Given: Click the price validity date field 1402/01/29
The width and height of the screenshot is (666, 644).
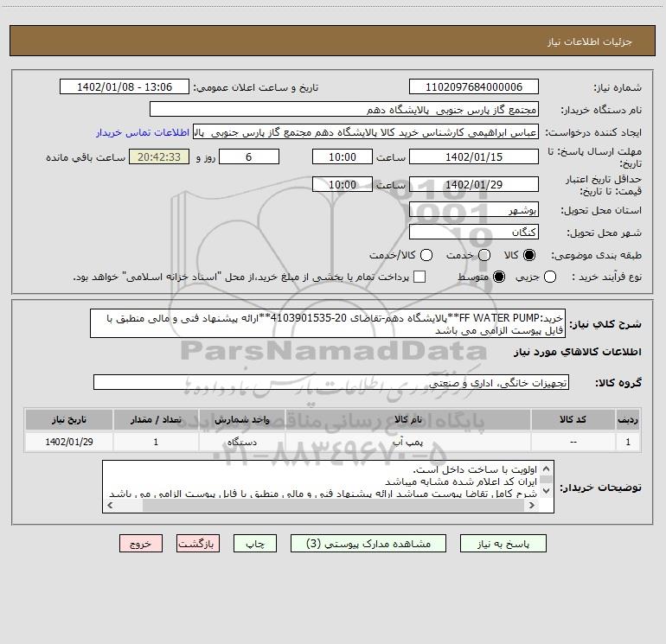Looking at the screenshot, I should 474,185.
